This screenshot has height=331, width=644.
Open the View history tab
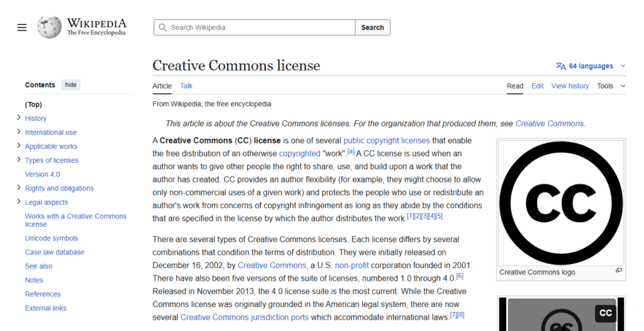coord(570,86)
